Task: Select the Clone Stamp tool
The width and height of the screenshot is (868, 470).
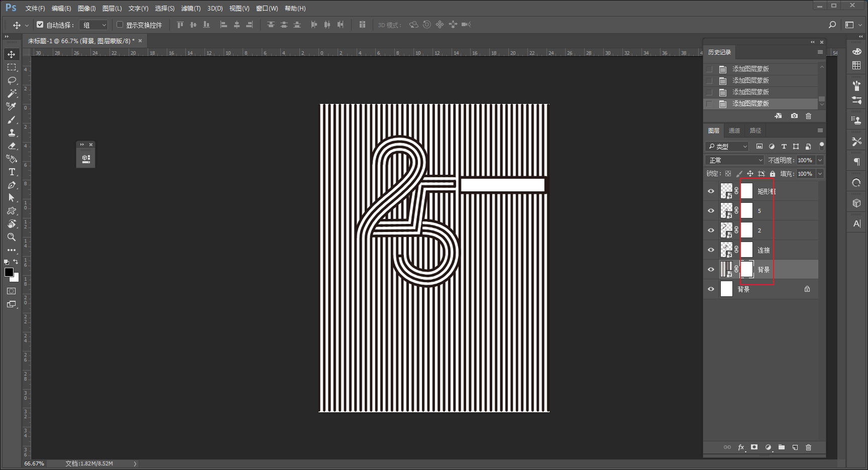Action: click(12, 133)
